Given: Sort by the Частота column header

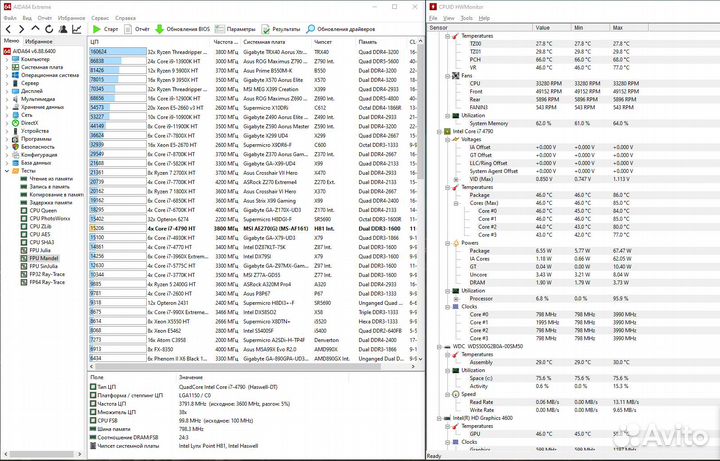Looking at the screenshot, I should [x=226, y=42].
